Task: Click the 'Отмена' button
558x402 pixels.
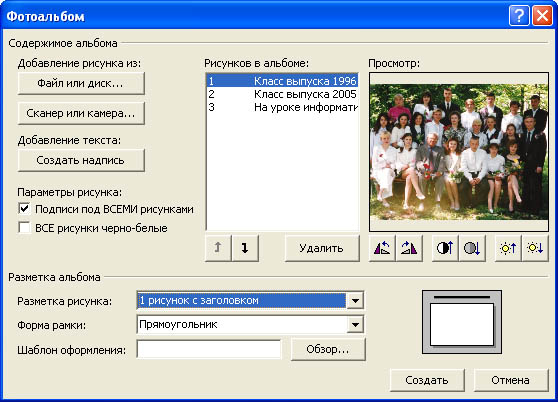Action: tap(511, 380)
